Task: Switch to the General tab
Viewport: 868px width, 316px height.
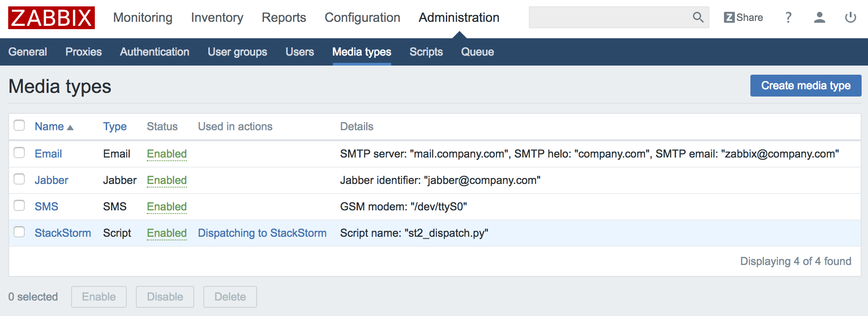Action: (x=28, y=52)
